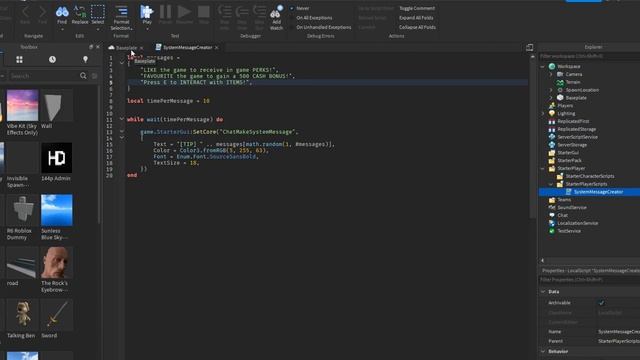Undock the Toolbox panel

pyautogui.click(x=91, y=47)
